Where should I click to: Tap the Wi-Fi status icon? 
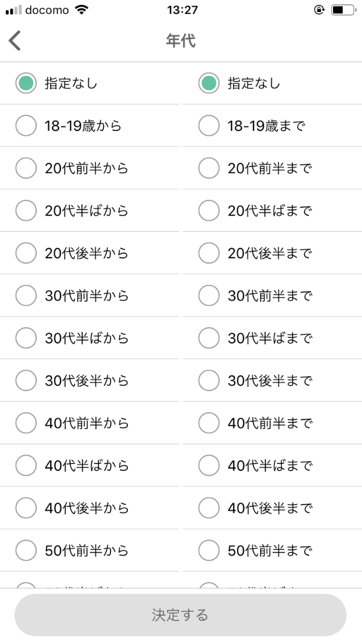coord(81,10)
